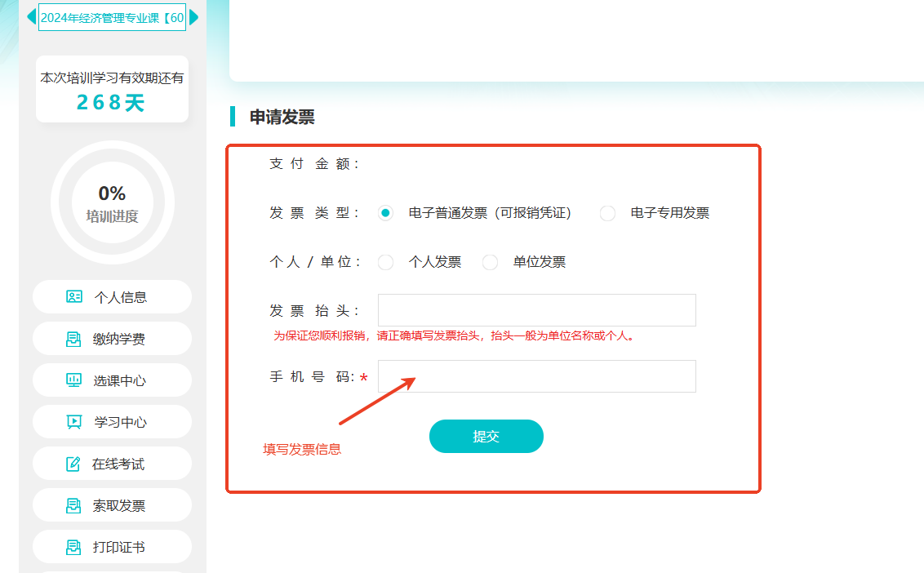924x573 pixels.
Task: Choose 单位发票 radio option
Action: pyautogui.click(x=490, y=262)
